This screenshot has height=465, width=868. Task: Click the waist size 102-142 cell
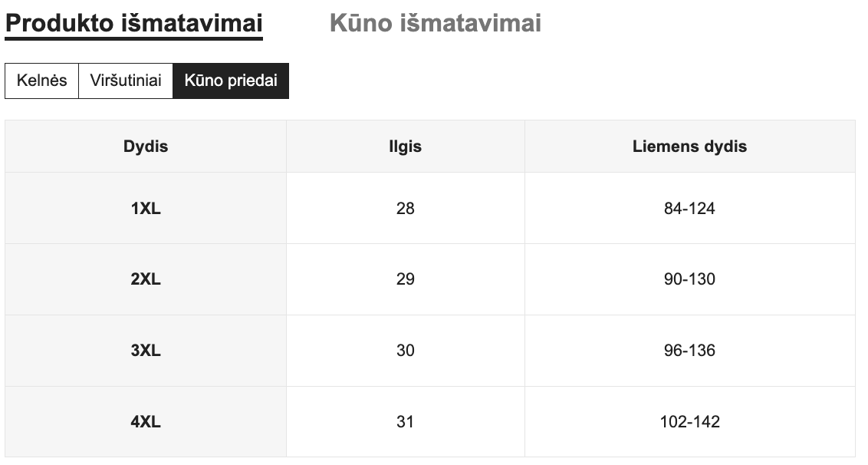(x=689, y=421)
